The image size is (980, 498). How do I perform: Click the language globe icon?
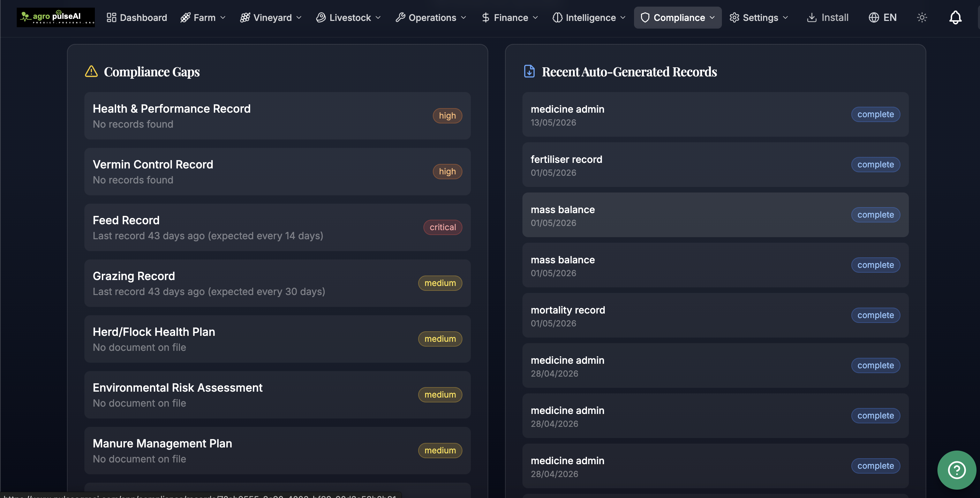click(874, 17)
